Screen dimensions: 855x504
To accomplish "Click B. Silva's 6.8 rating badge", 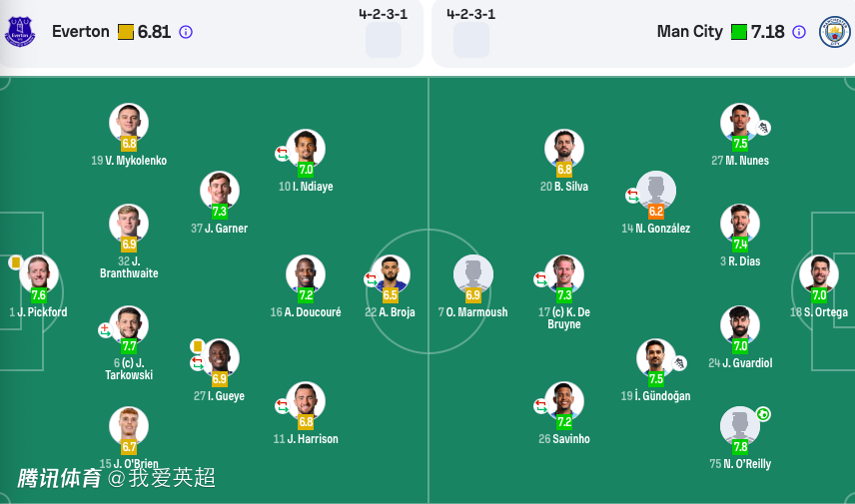I will [564, 170].
